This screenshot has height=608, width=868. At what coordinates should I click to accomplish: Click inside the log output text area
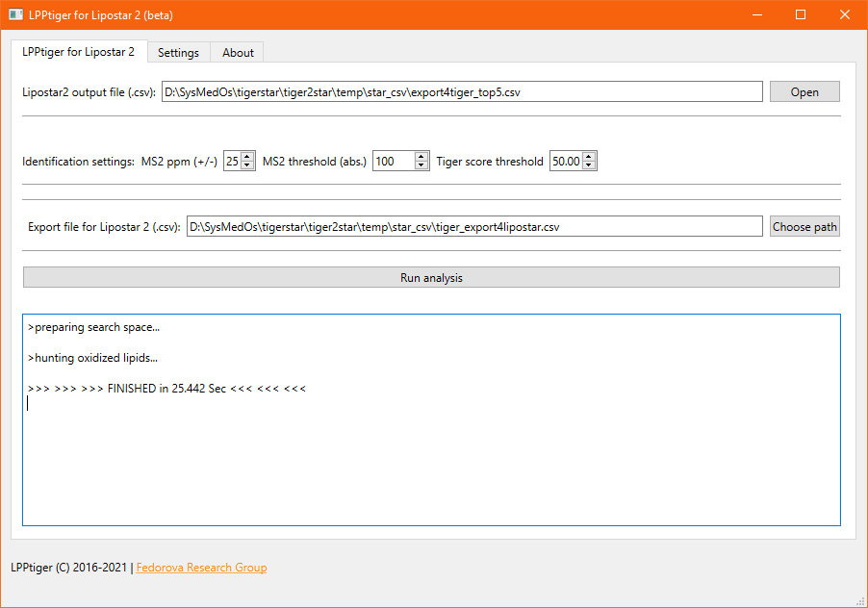pos(431,419)
